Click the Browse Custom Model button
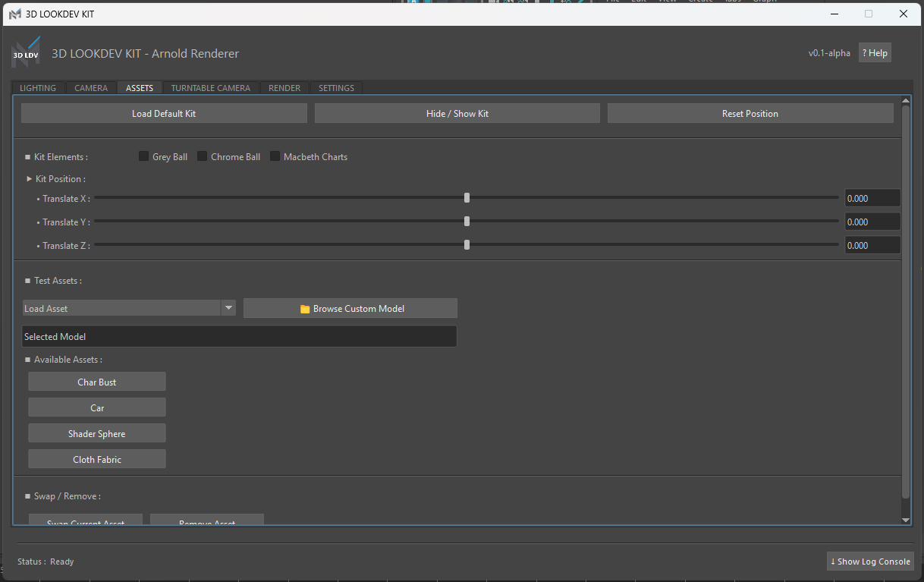924x582 pixels. pos(350,308)
